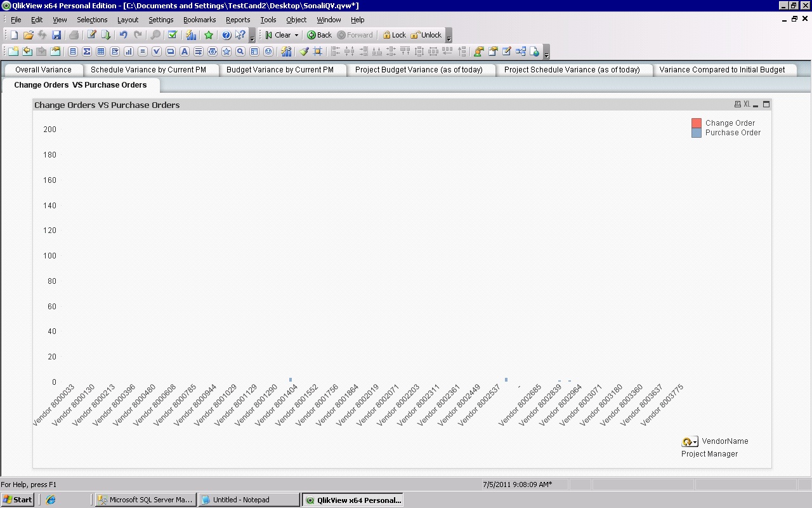
Task: Open the Quick Chart wizard icon
Action: pos(191,36)
